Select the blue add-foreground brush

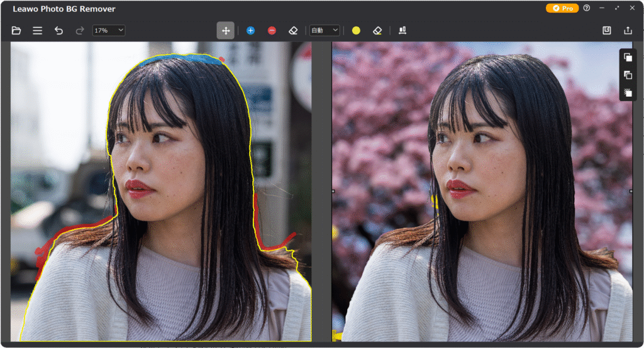(250, 30)
